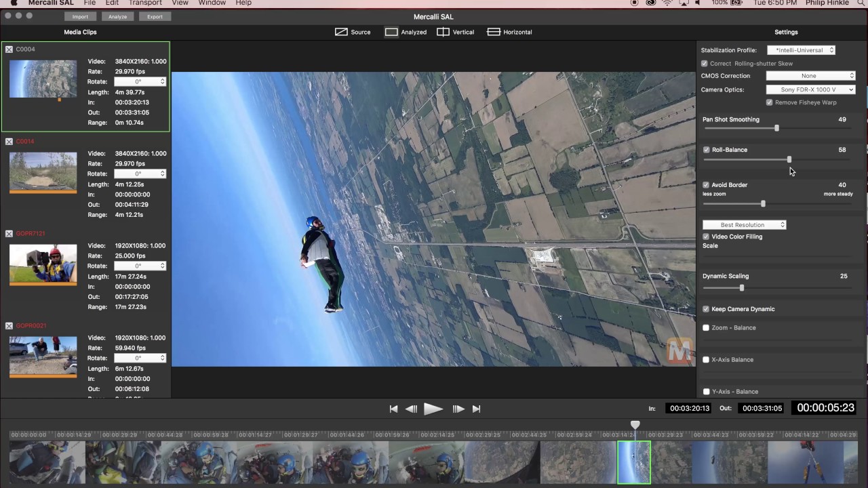Image resolution: width=868 pixels, height=488 pixels.
Task: Step one frame backward
Action: pyautogui.click(x=411, y=409)
